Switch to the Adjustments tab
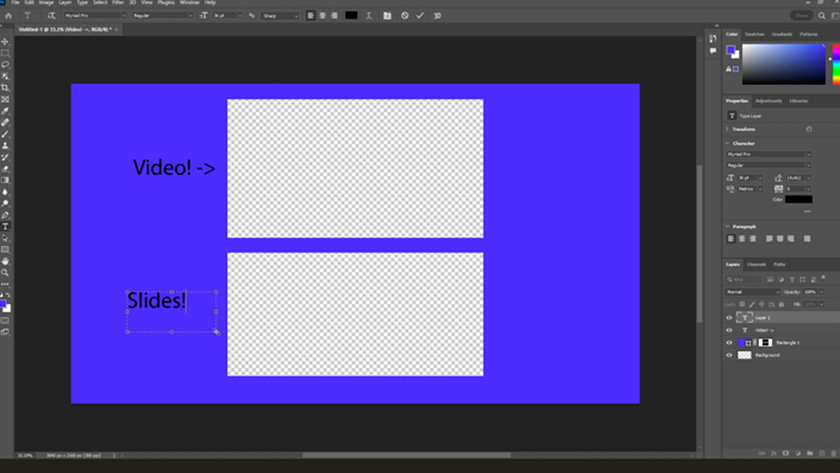The width and height of the screenshot is (840, 473). 768,101
